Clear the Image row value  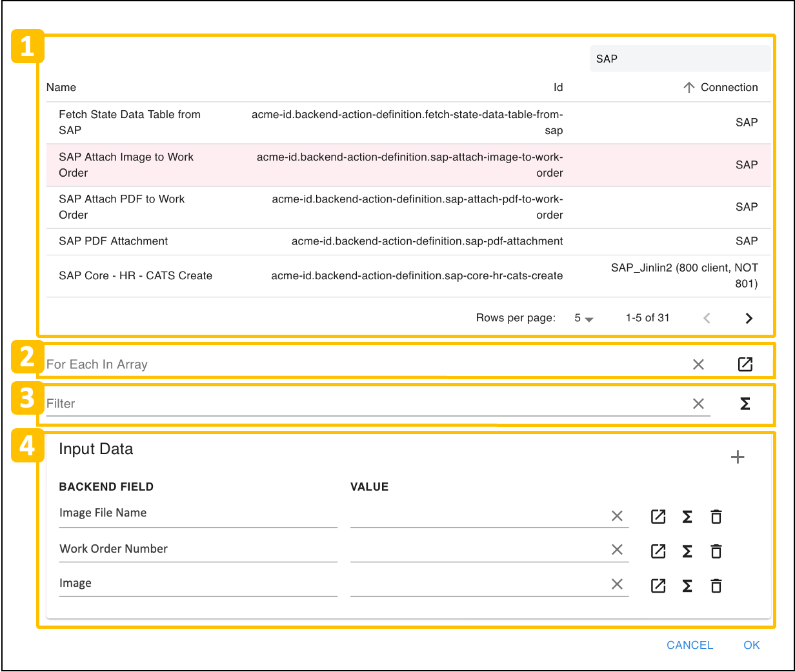(x=617, y=584)
